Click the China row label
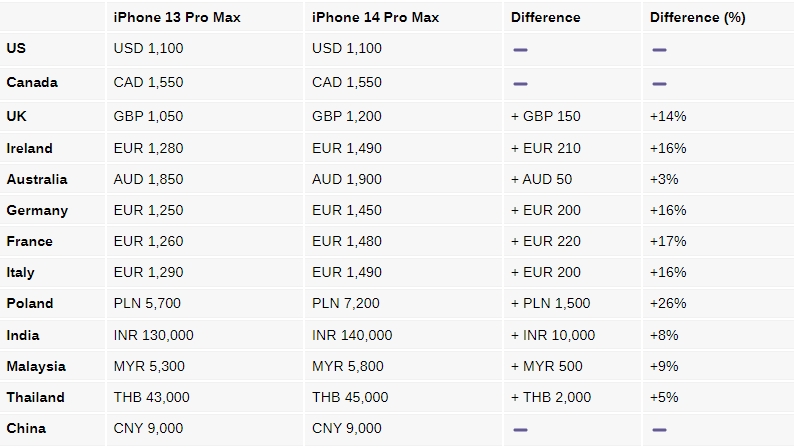The width and height of the screenshot is (794, 448). [26, 428]
